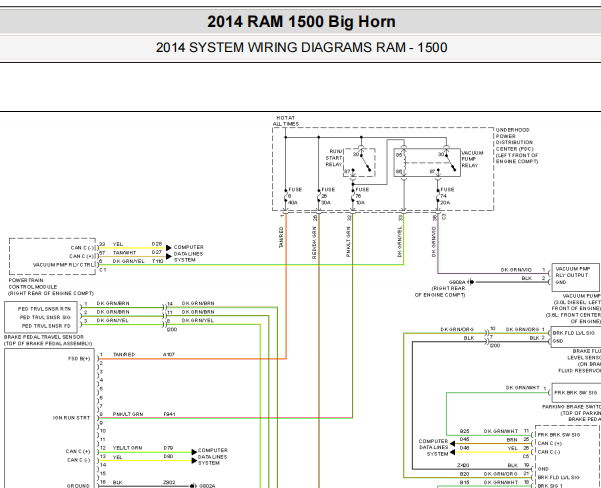The height and width of the screenshot is (488, 601).
Task: Click 'COMPUTER DATA LINES SYSTEM' beside circuit D45
Action: pyautogui.click(x=434, y=447)
